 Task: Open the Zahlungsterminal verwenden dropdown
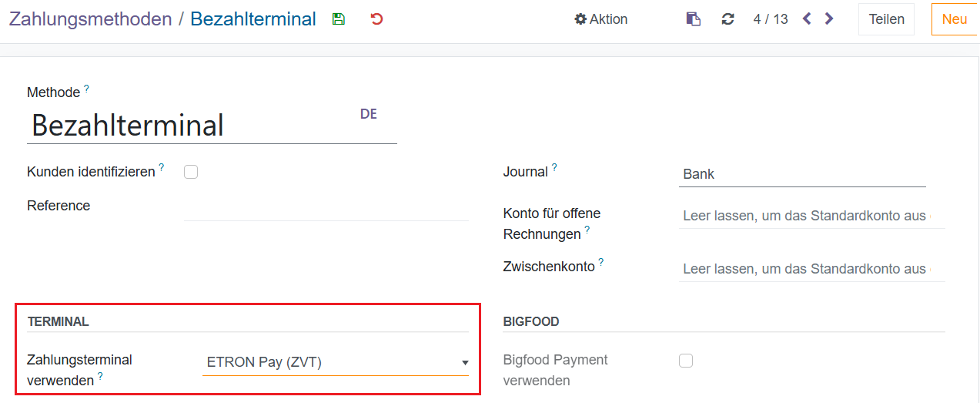coord(336,362)
